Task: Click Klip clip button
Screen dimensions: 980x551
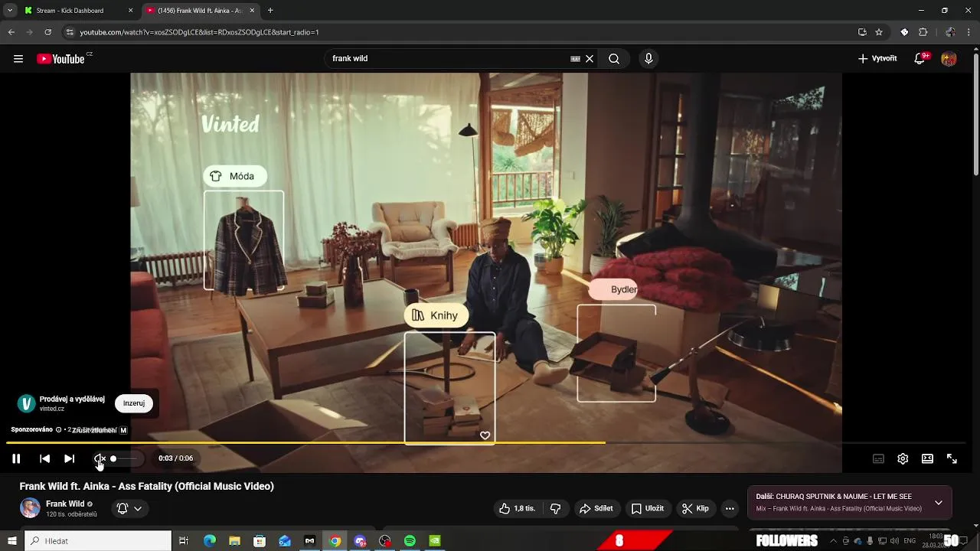Action: pyautogui.click(x=695, y=508)
